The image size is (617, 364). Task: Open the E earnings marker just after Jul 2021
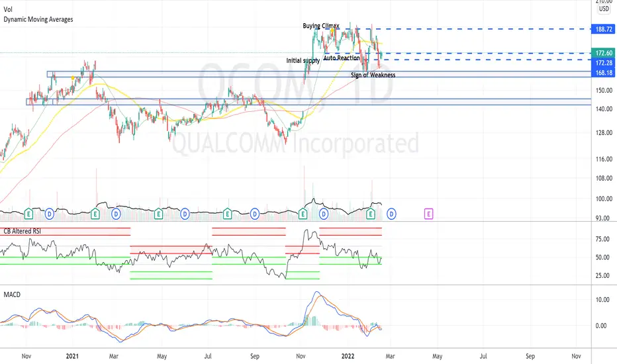tap(227, 214)
